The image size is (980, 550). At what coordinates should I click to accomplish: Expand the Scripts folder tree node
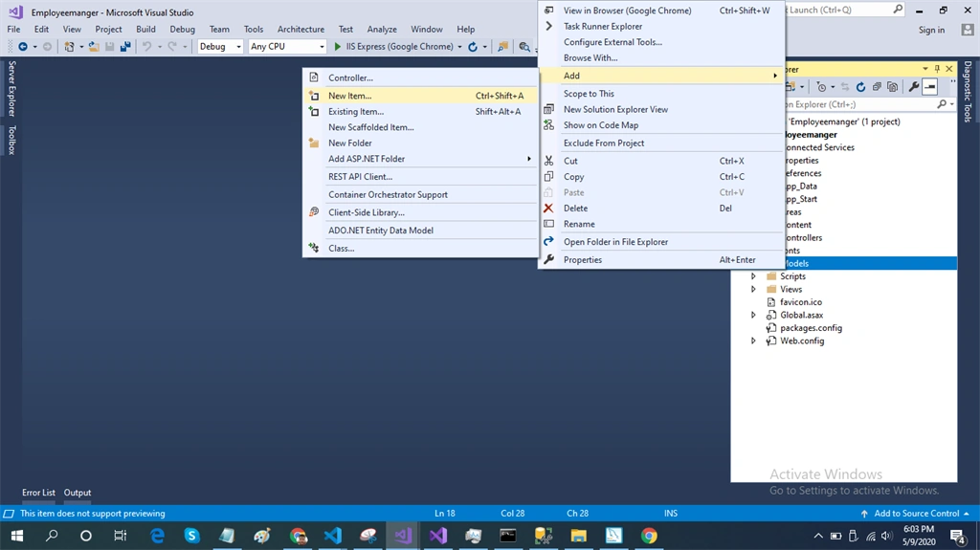pyautogui.click(x=753, y=276)
